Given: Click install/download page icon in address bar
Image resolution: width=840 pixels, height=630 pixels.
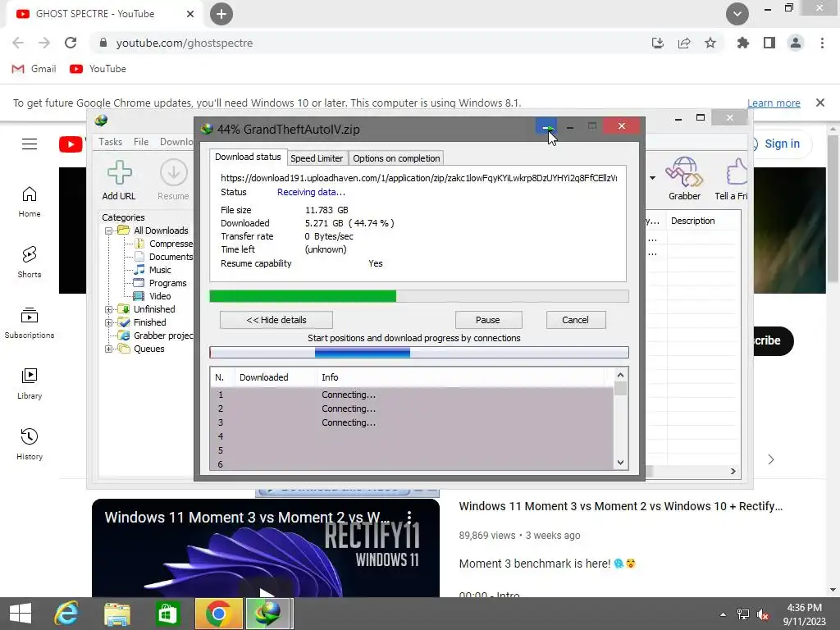Looking at the screenshot, I should coord(658,43).
